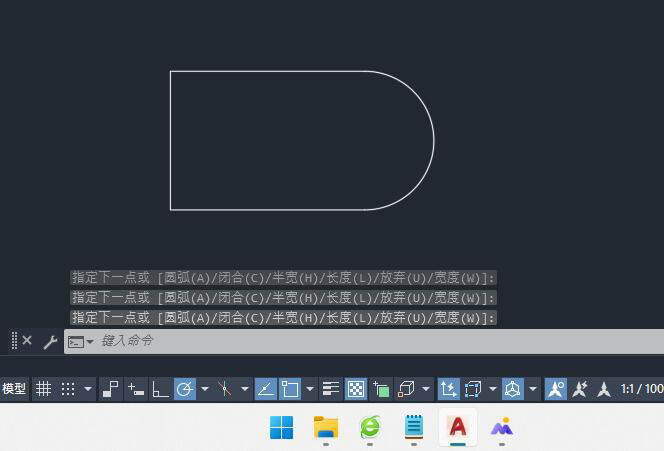Toggle infer constraints icon
The width and height of the screenshot is (664, 451).
coord(111,389)
